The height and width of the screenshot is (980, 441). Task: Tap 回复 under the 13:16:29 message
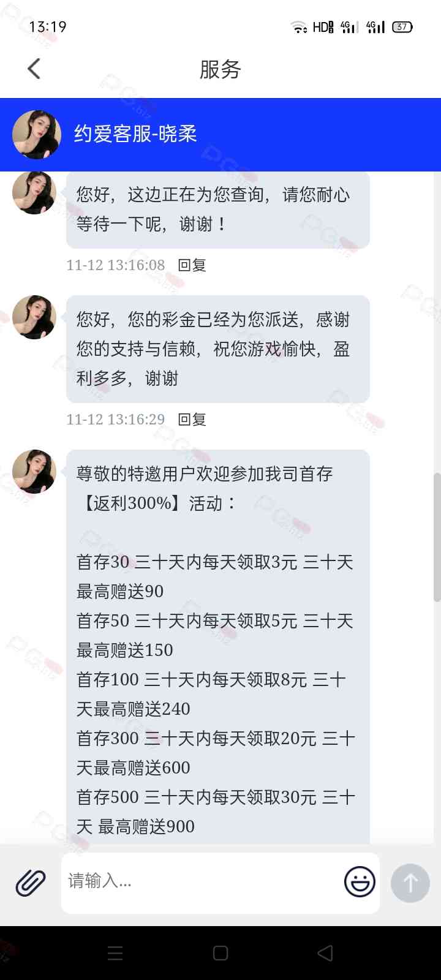192,420
